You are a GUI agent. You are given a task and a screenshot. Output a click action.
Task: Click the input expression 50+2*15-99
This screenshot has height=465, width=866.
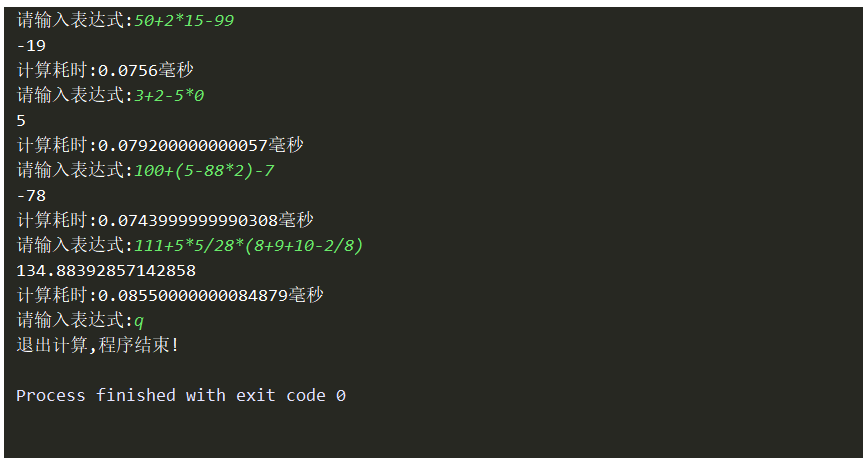pos(184,20)
